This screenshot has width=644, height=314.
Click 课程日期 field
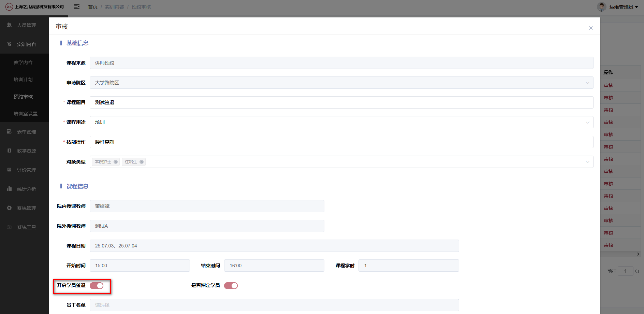coord(274,246)
